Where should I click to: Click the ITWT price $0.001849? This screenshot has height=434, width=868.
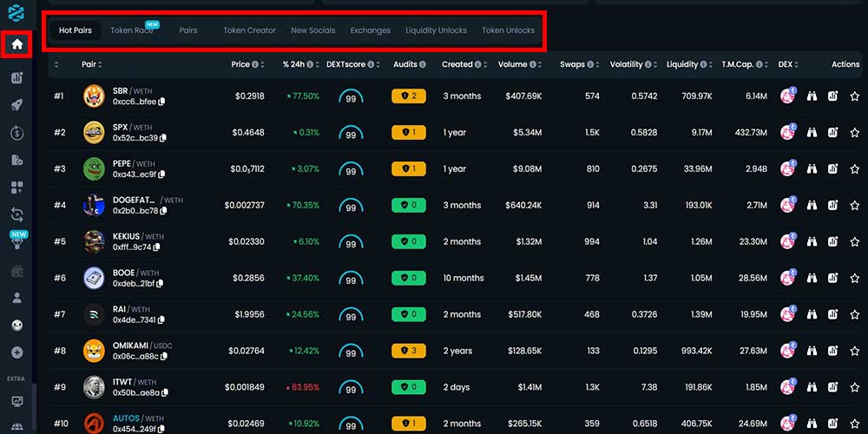(x=244, y=387)
